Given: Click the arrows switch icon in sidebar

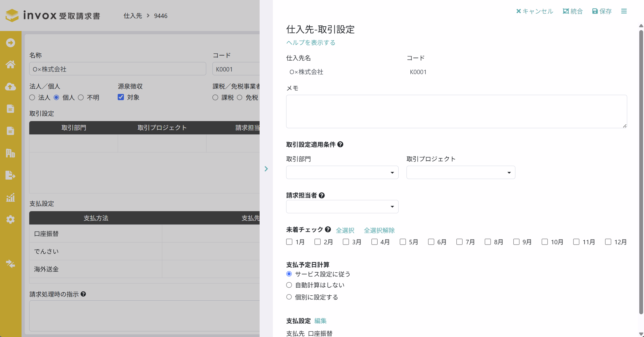Looking at the screenshot, I should [x=11, y=264].
